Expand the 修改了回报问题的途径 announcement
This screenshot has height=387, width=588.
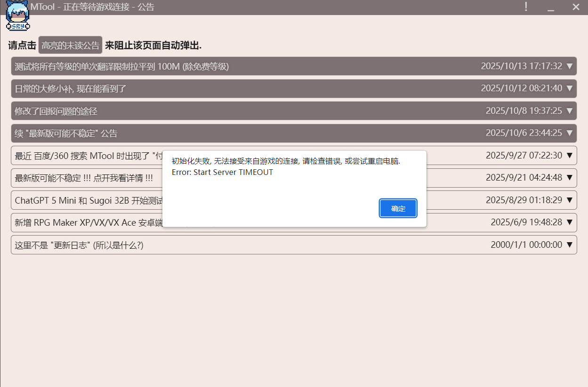(x=569, y=111)
